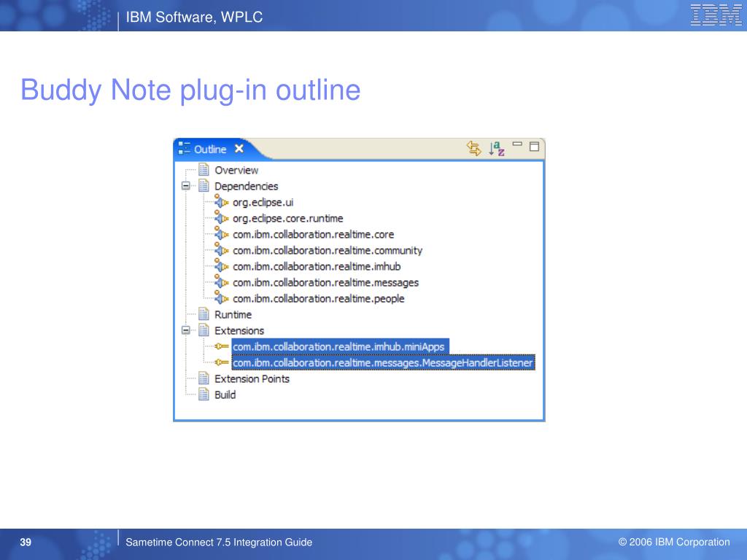
Task: Click the Build page icon
Action: click(204, 394)
